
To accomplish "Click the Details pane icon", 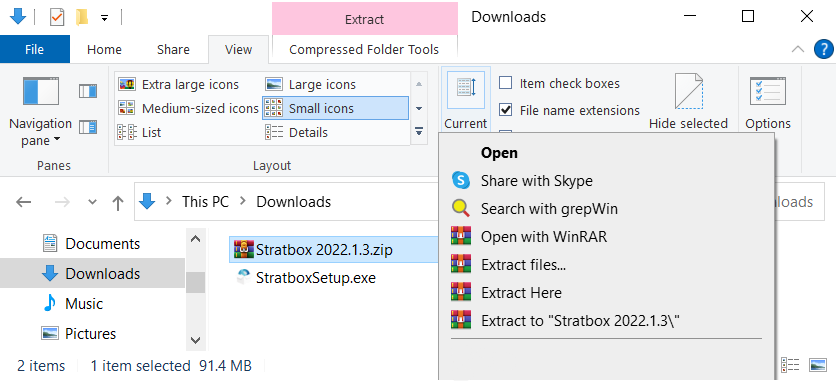I will pyautogui.click(x=88, y=127).
